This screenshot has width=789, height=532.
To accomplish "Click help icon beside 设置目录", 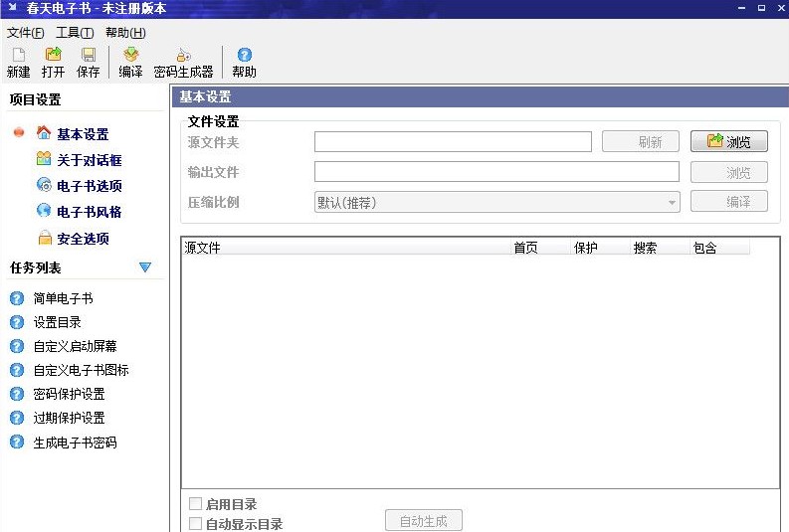I will click(17, 322).
